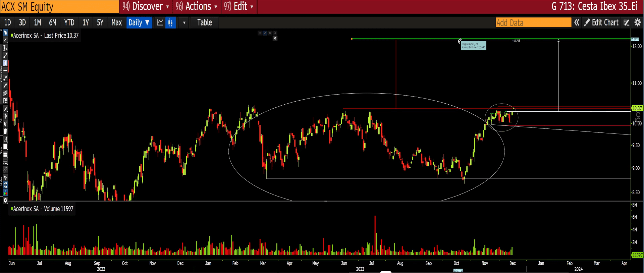Image resolution: width=644 pixels, height=273 pixels.
Task: Click the Acerinox Volume legend color square
Action: [x=12, y=208]
